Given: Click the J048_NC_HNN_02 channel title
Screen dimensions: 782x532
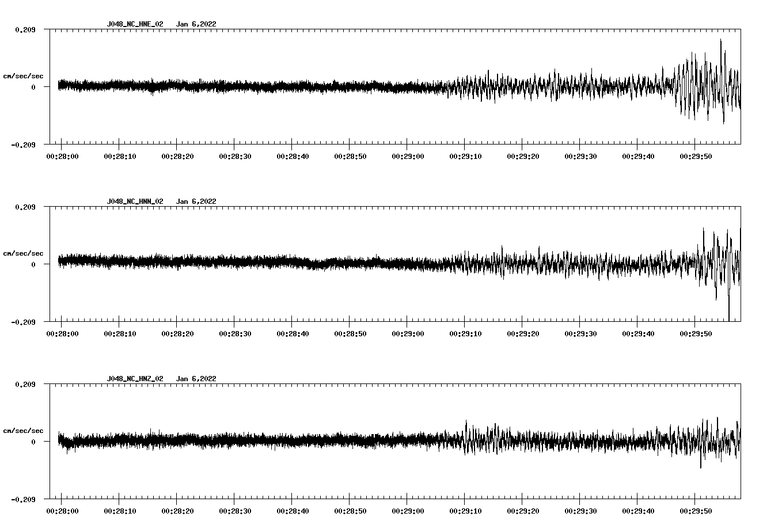Looking at the screenshot, I should [x=135, y=202].
